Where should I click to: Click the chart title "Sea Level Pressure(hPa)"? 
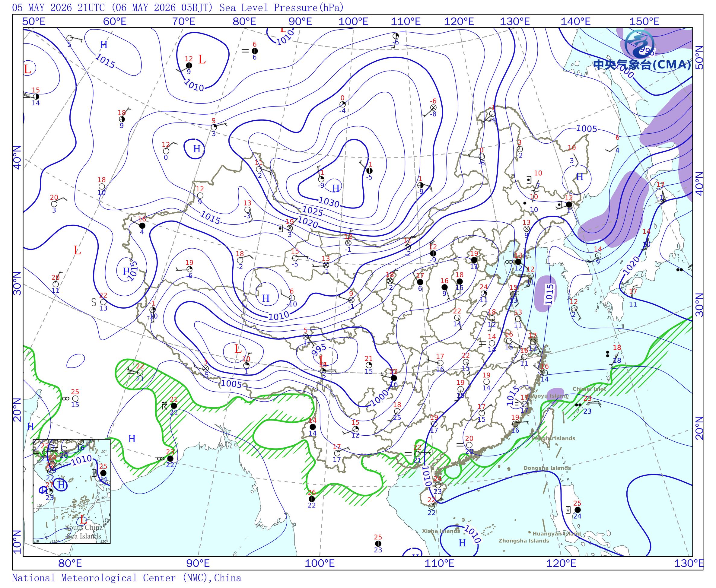282,7
